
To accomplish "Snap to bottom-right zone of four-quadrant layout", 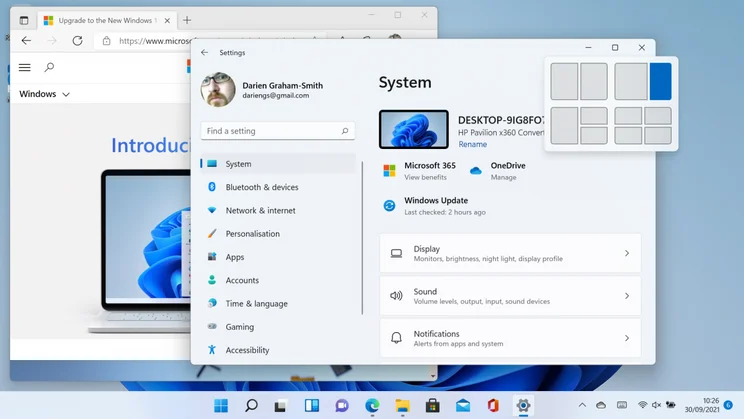I will [658, 135].
